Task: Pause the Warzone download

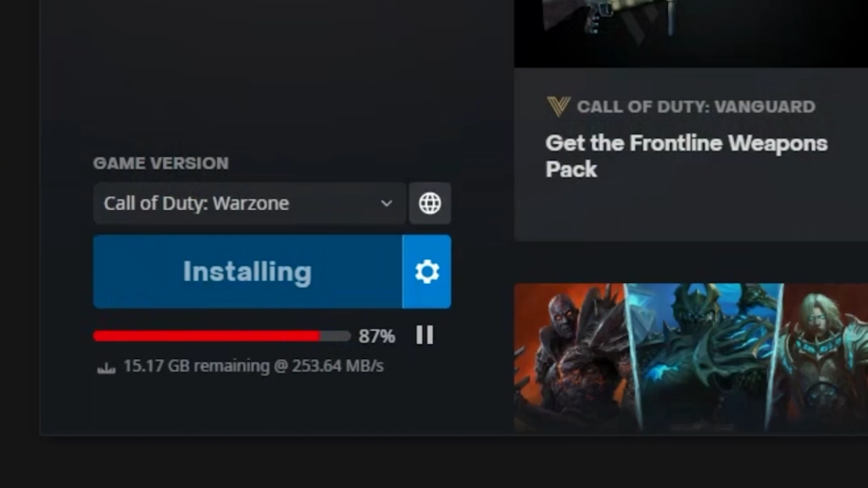Action: [425, 335]
